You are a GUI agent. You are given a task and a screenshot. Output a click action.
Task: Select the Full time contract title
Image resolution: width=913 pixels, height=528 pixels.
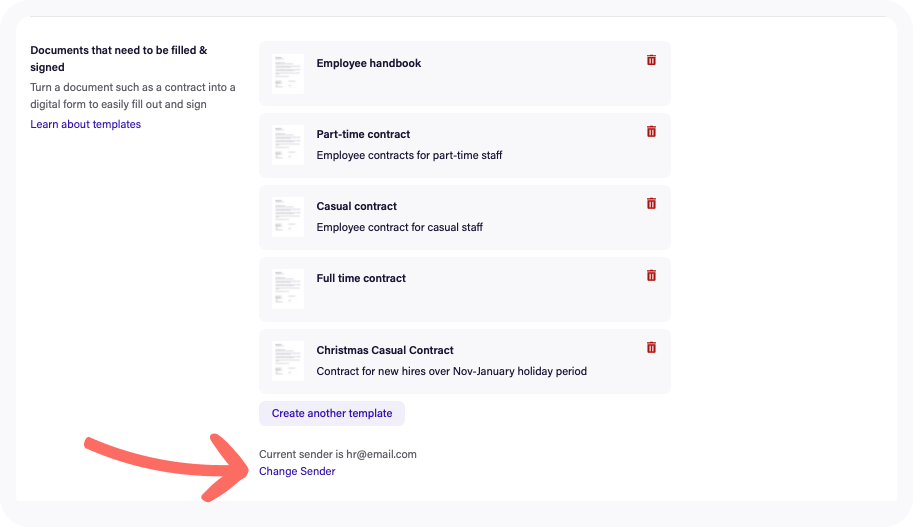click(361, 278)
